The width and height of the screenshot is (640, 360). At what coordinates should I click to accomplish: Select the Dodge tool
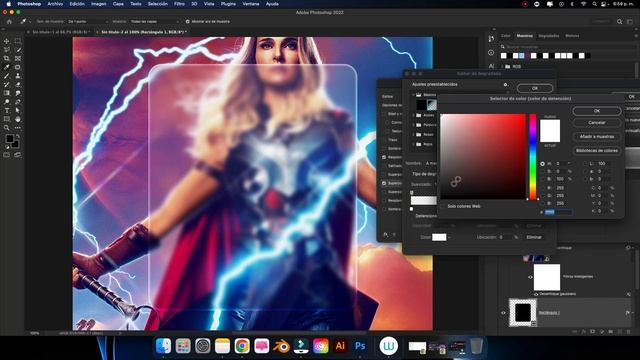(7, 102)
